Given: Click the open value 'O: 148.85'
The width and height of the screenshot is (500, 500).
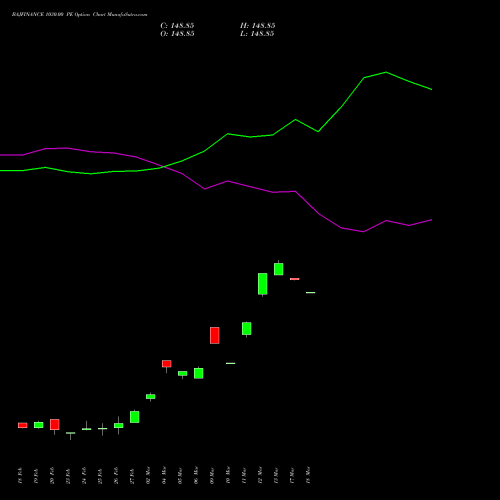Looking at the screenshot, I should point(177,34).
